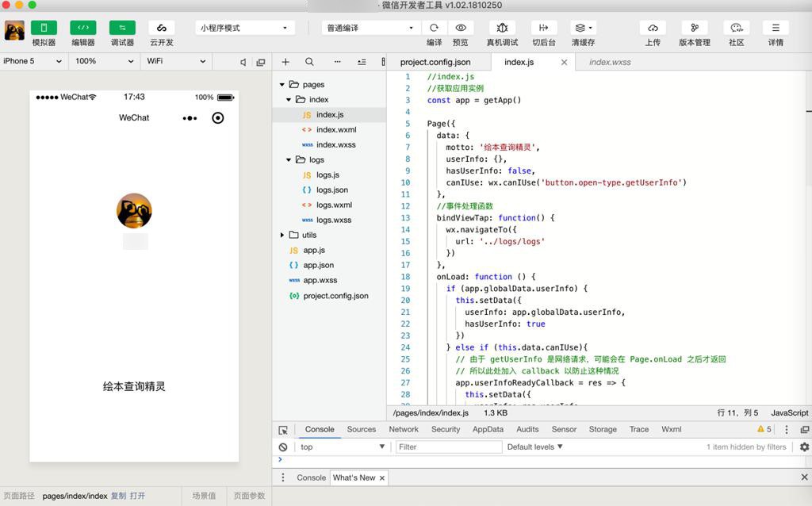Open Cloud Development (云开发) console

pos(161,28)
